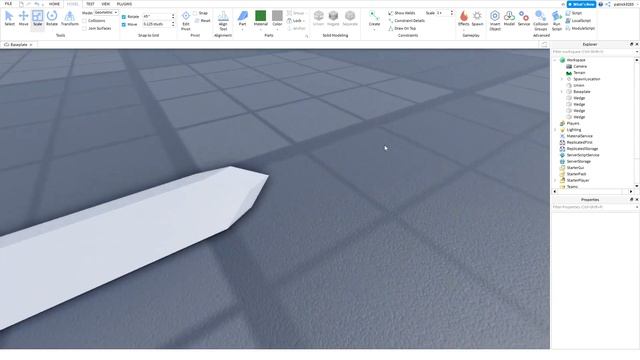Select ReplicatedStorage in Explorer
Viewport: 640px width, 360px height.
[582, 149]
